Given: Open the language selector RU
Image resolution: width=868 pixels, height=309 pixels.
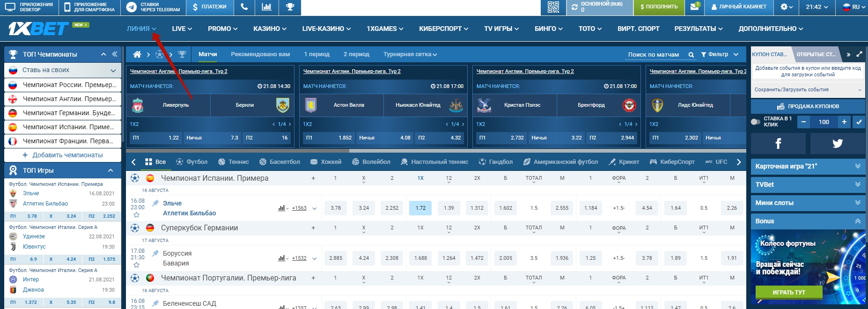Looking at the screenshot, I should tap(854, 7).
